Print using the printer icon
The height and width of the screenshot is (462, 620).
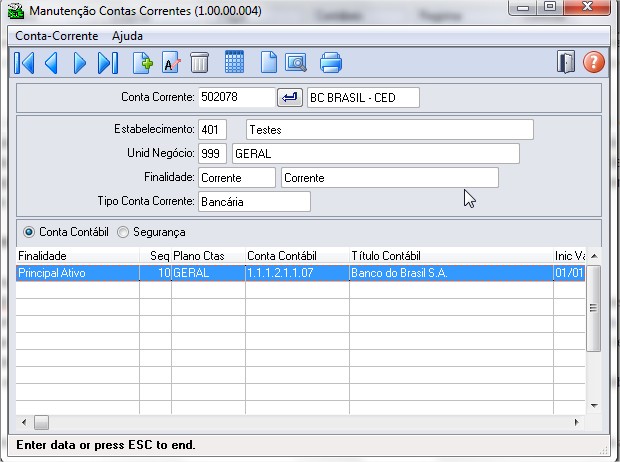[x=331, y=63]
